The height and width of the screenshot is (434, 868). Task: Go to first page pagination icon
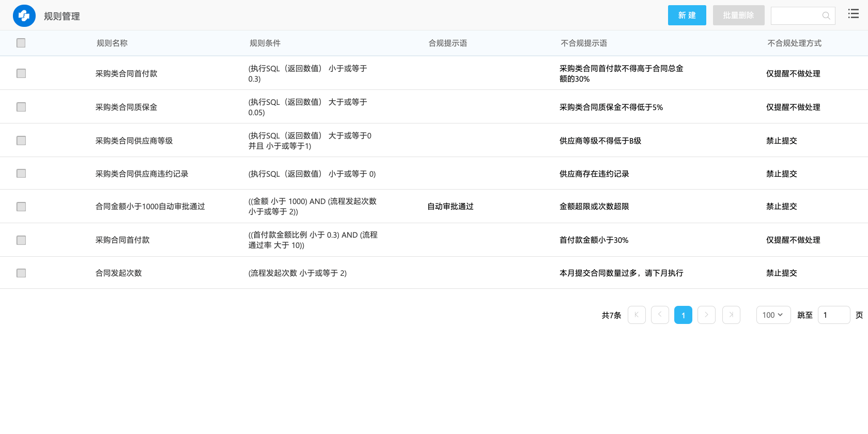click(637, 315)
